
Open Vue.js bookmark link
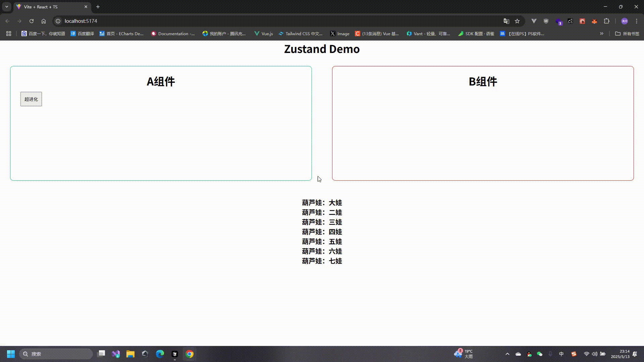click(x=264, y=34)
